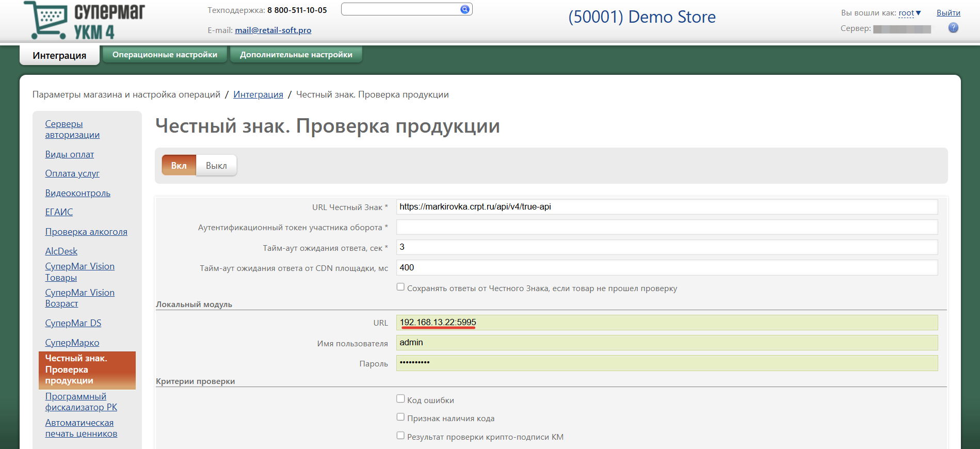
Task: Select Честный знак. Проверка продукции item
Action: click(87, 370)
